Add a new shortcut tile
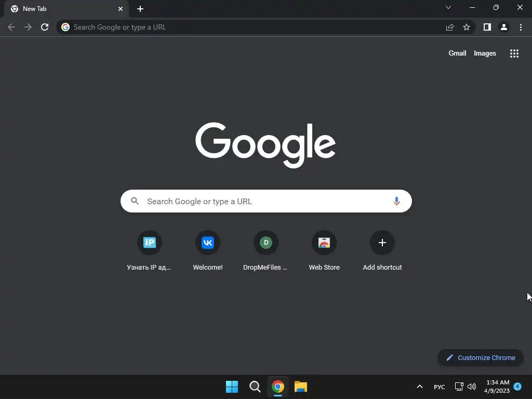The image size is (532, 399). (x=382, y=251)
